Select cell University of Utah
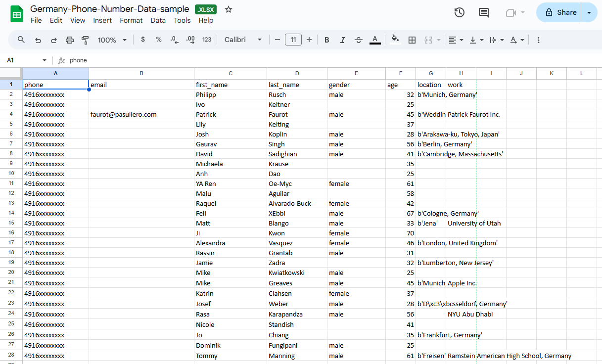The height and width of the screenshot is (364, 602). 461,223
